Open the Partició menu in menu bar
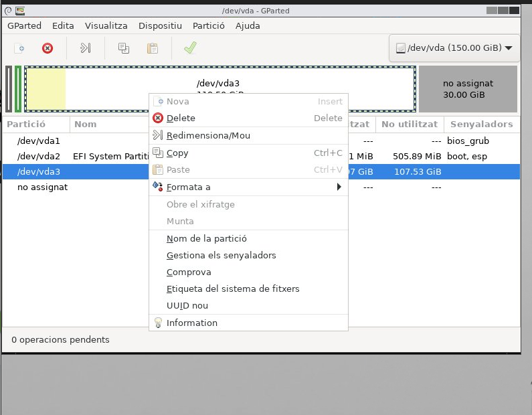Viewport: 532px width, 415px height. pos(208,25)
